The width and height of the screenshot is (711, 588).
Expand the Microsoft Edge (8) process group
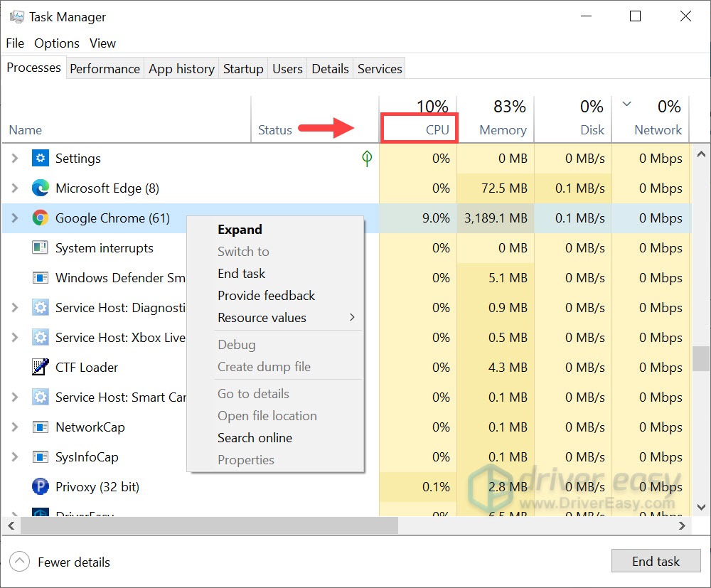click(14, 188)
